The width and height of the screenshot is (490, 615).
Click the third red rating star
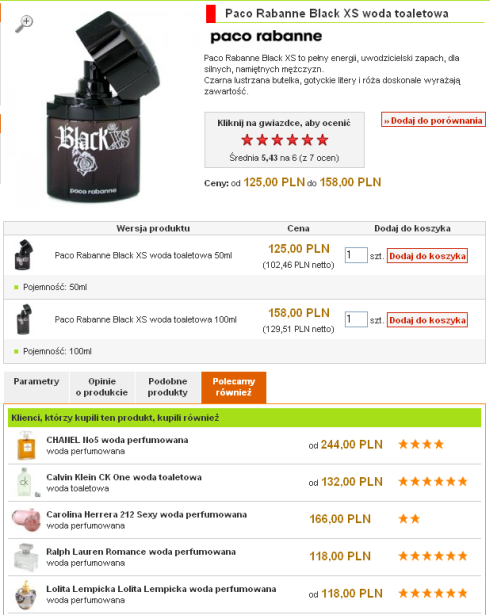pyautogui.click(x=277, y=140)
